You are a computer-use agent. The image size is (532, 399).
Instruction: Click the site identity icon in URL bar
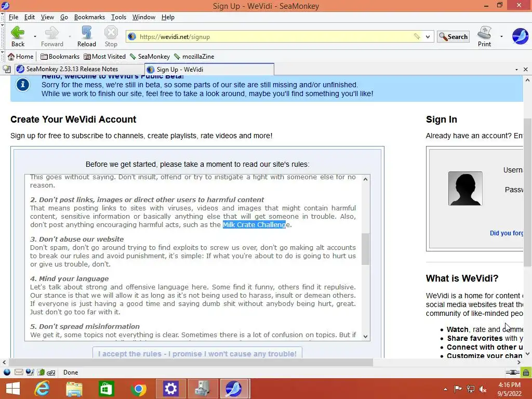(x=132, y=37)
